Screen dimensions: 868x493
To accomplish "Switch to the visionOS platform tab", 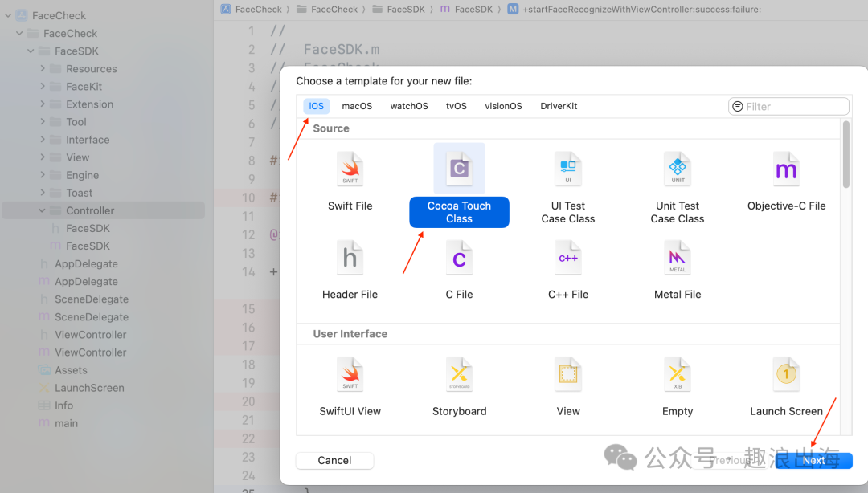I will click(x=503, y=106).
